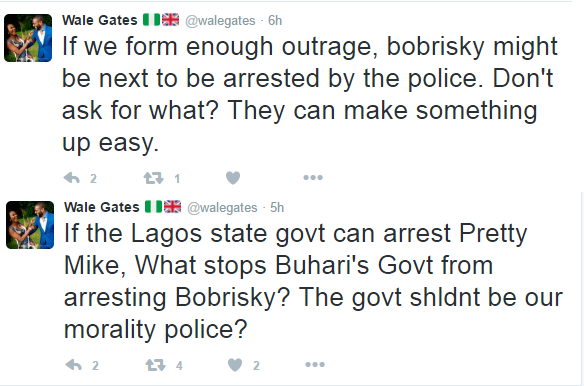Visit @walegates handle on second tweet
The height and width of the screenshot is (386, 584).
(x=222, y=208)
